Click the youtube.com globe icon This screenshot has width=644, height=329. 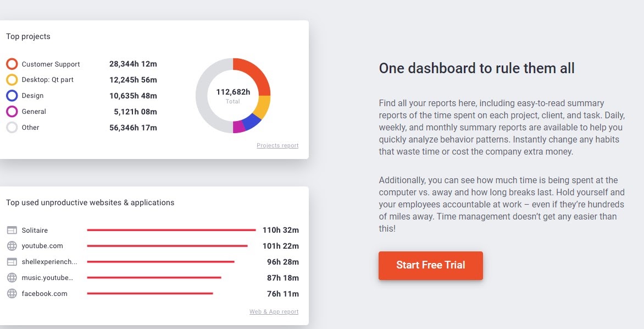click(12, 246)
